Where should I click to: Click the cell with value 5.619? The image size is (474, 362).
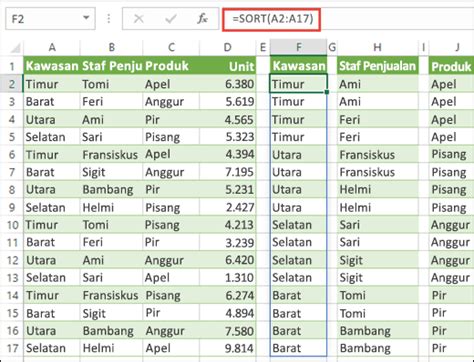[227, 102]
